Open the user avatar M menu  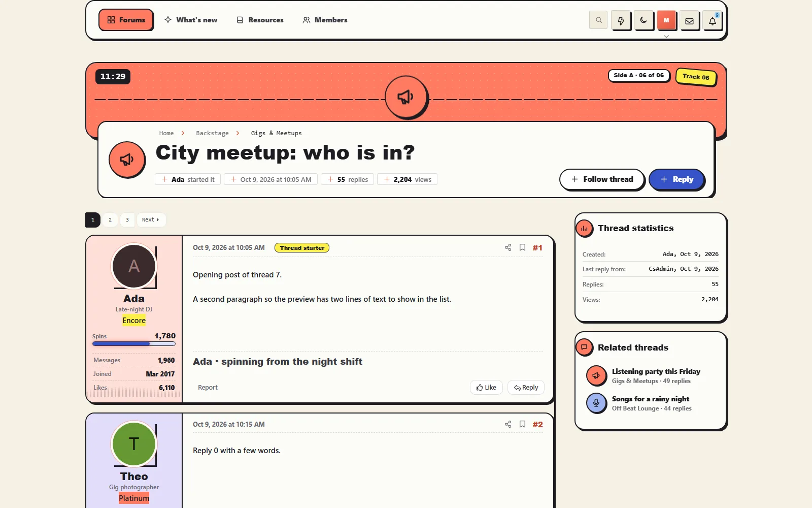pyautogui.click(x=666, y=20)
